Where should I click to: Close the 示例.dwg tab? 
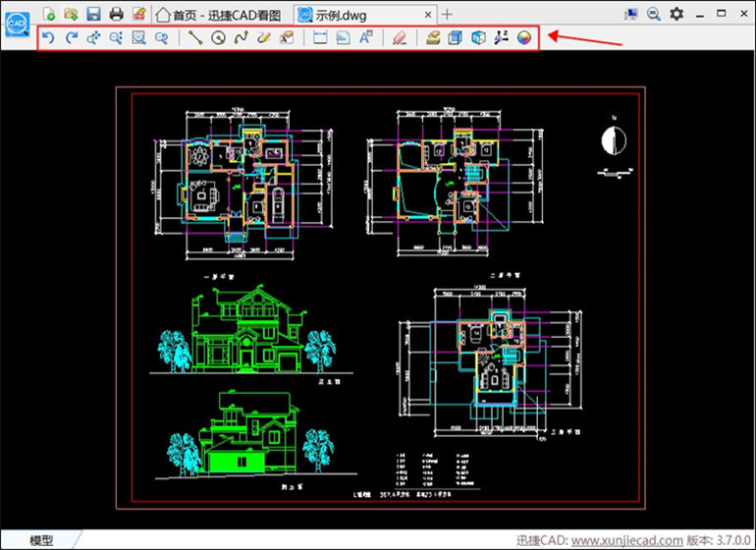[428, 15]
